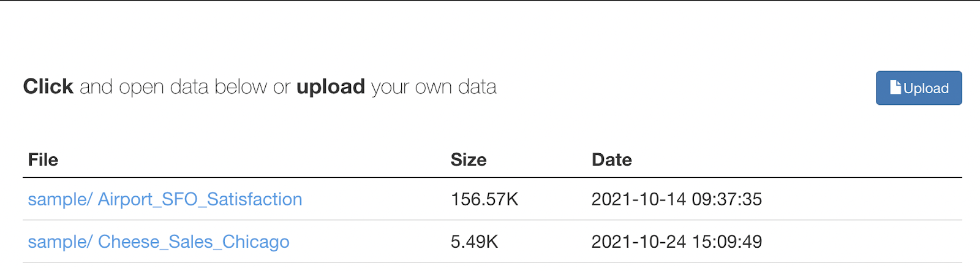Image resolution: width=980 pixels, height=271 pixels.
Task: Select the File column header
Action: click(43, 159)
